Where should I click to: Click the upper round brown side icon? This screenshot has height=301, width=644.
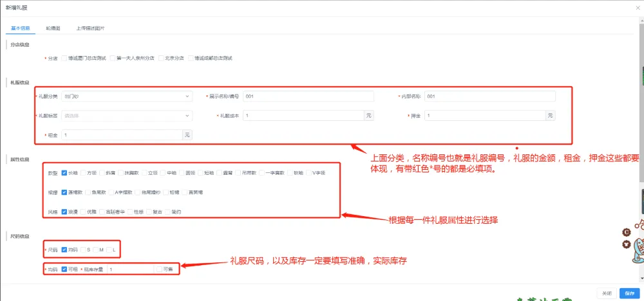tap(625, 233)
